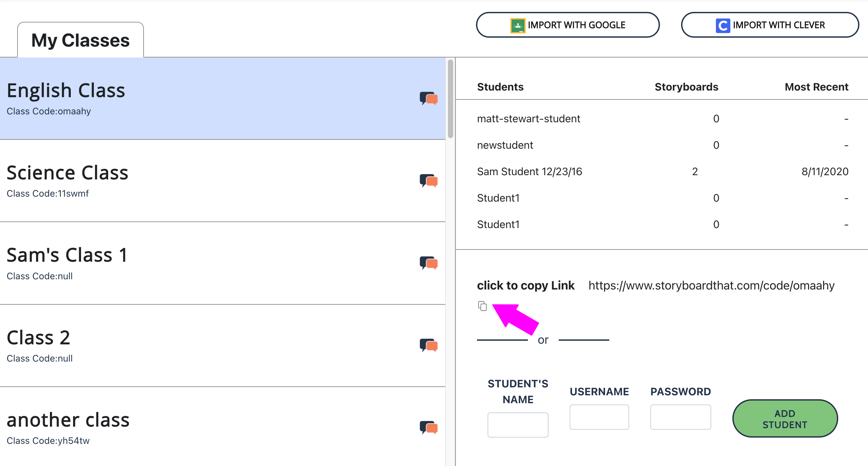Image resolution: width=868 pixels, height=466 pixels.
Task: Click Class Code:11swmf text
Action: (x=48, y=193)
